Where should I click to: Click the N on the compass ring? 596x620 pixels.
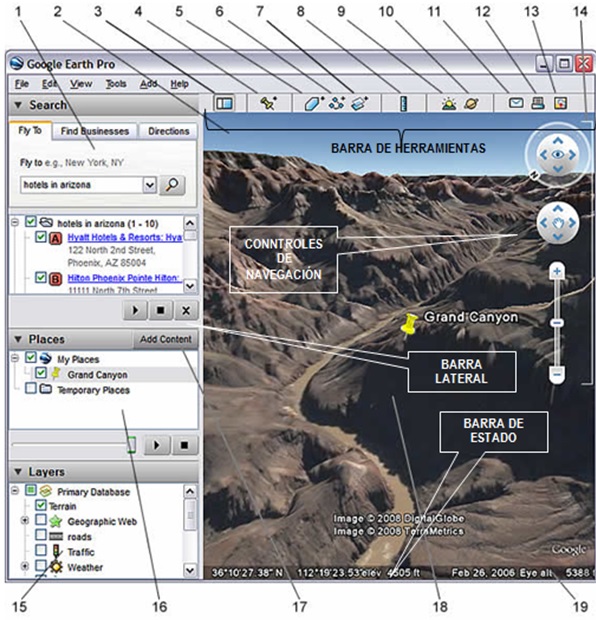coord(534,173)
